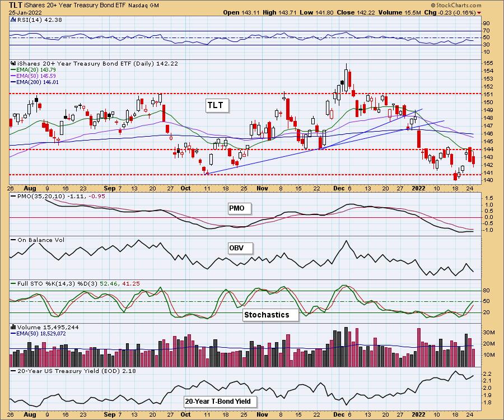The height and width of the screenshot is (420, 504).
Task: Click the PMO(35,20,10) legend text
Action: [x=62, y=196]
